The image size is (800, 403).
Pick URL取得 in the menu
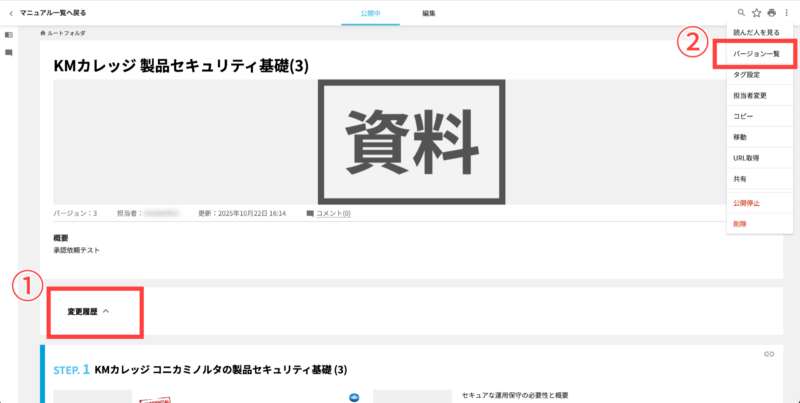pyautogui.click(x=760, y=158)
